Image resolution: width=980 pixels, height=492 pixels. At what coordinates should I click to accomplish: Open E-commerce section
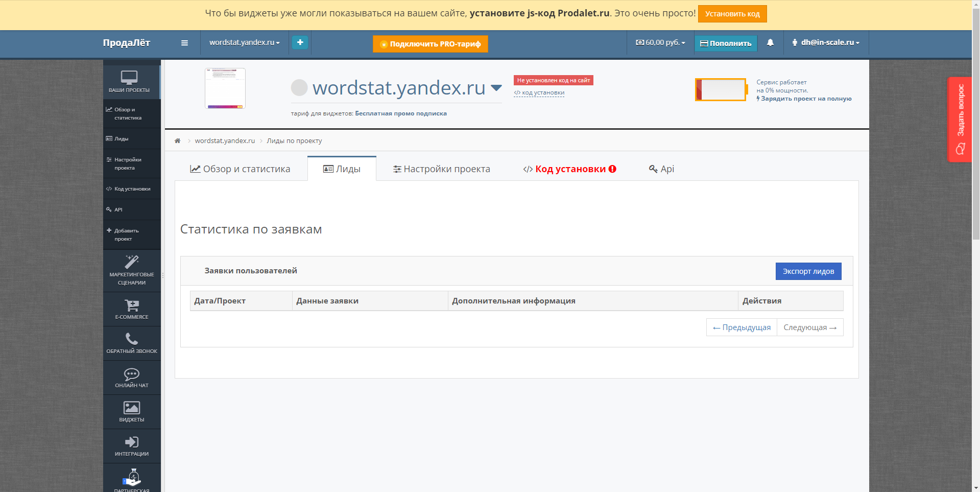pyautogui.click(x=132, y=309)
